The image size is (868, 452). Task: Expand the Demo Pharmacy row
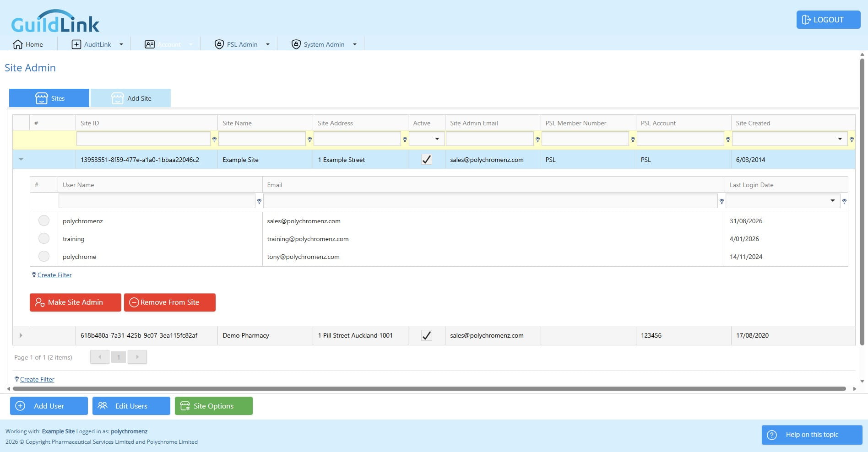(x=21, y=335)
